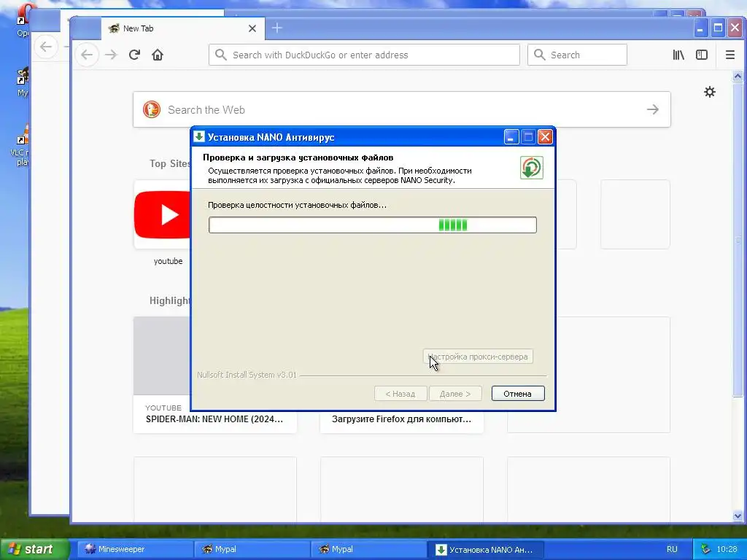Minimize the NANO installer window
The width and height of the screenshot is (747, 560).
[x=511, y=137]
